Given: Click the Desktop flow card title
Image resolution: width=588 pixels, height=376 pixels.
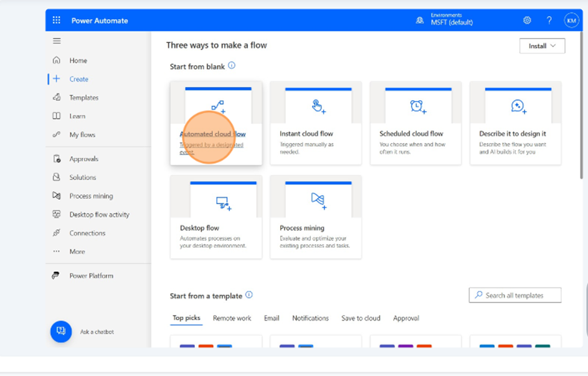Looking at the screenshot, I should [199, 228].
